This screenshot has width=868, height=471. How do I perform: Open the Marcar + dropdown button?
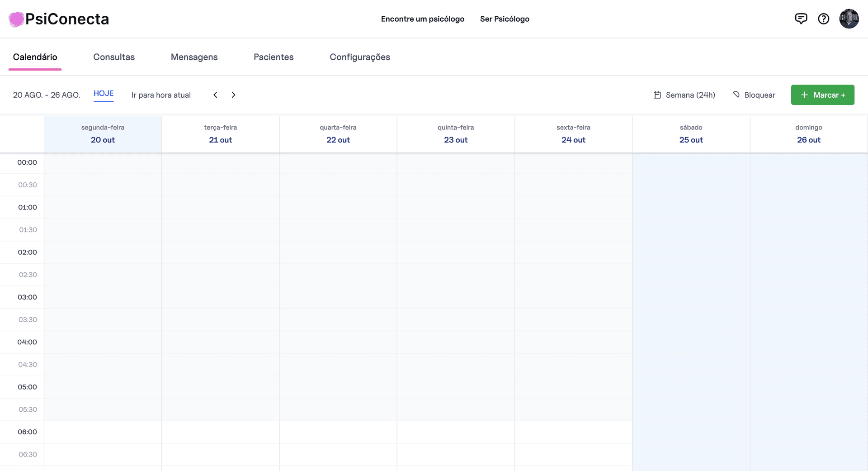coord(822,95)
